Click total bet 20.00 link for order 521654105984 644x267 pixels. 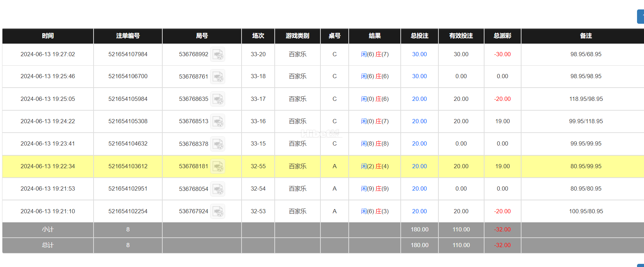click(x=419, y=99)
